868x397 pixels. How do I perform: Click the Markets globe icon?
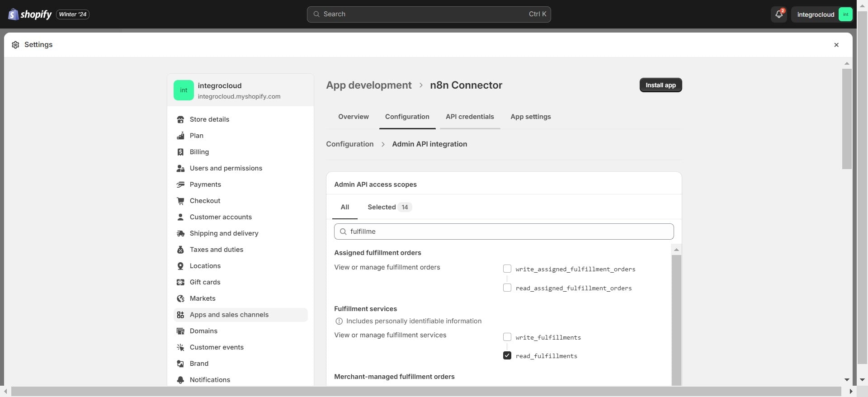coord(180,298)
